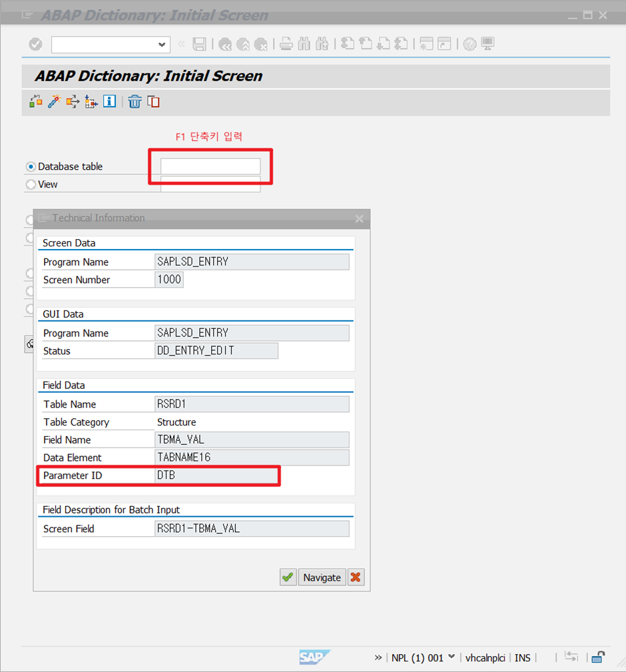Open the NPL (1) 001 system dropdown
The image size is (626, 672).
point(452,657)
